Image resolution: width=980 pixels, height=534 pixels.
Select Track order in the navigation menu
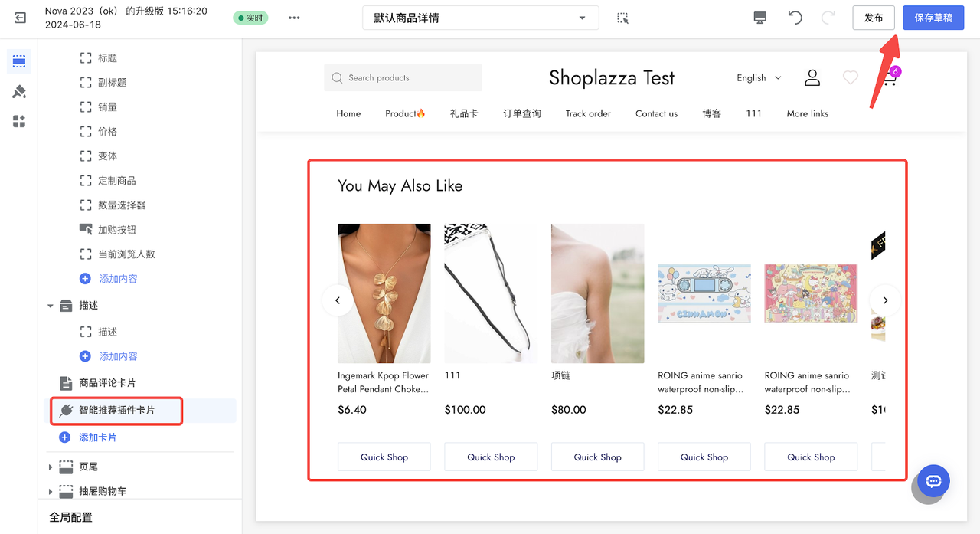pos(587,113)
